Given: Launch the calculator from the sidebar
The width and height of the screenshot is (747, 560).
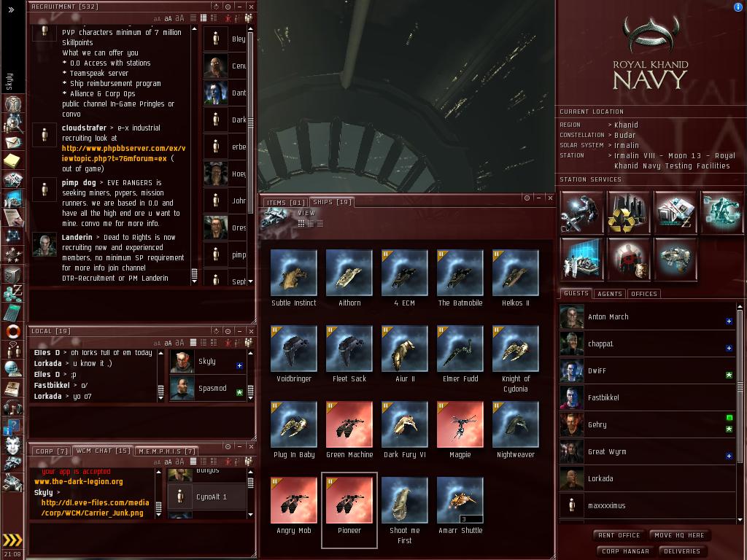Looking at the screenshot, I should click(x=12, y=312).
